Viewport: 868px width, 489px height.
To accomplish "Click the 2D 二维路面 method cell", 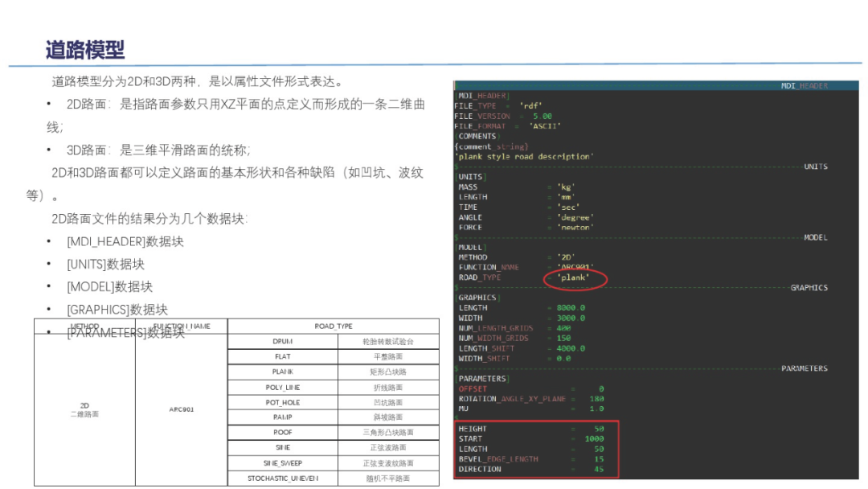I will 84,409.
